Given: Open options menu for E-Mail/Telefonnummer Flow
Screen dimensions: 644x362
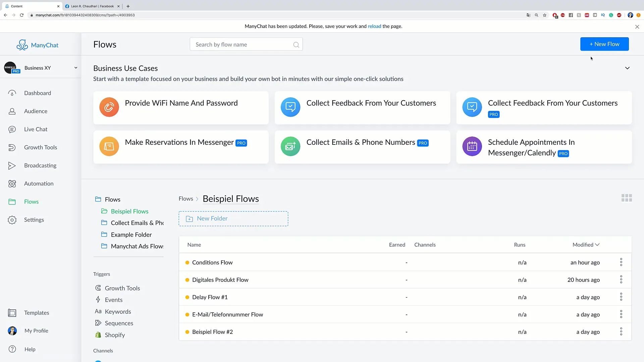Looking at the screenshot, I should point(621,314).
